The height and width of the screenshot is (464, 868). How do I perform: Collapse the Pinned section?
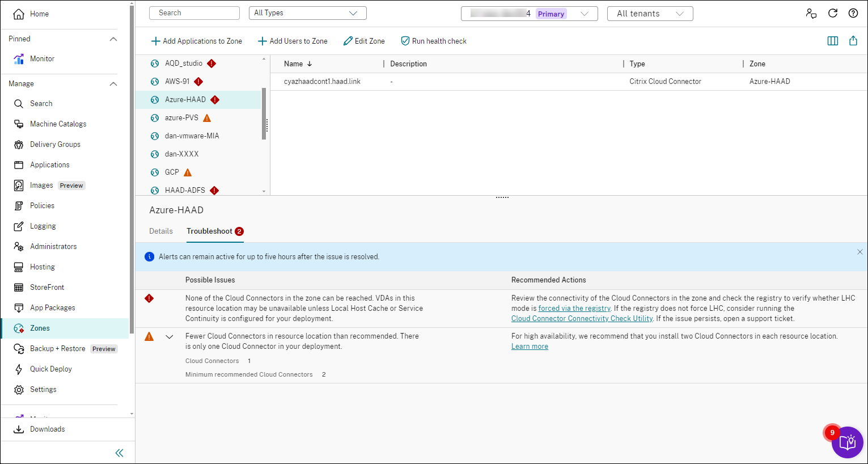(x=113, y=39)
